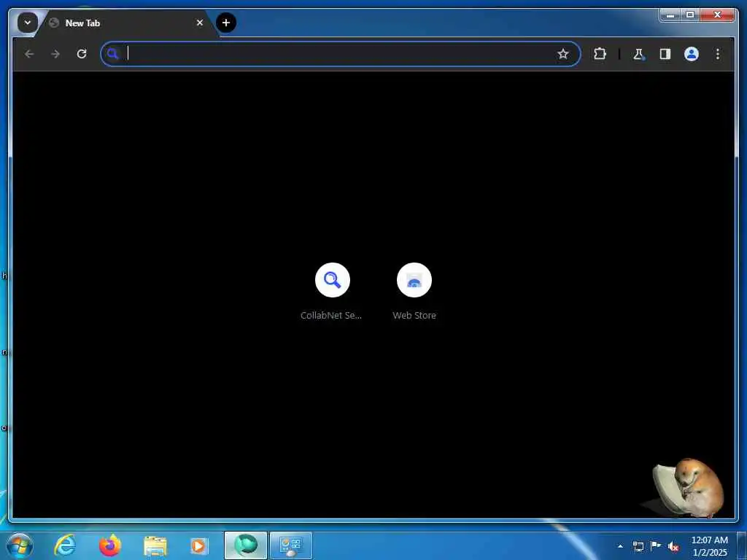Open Windows Explorer folder on taskbar

click(155, 545)
